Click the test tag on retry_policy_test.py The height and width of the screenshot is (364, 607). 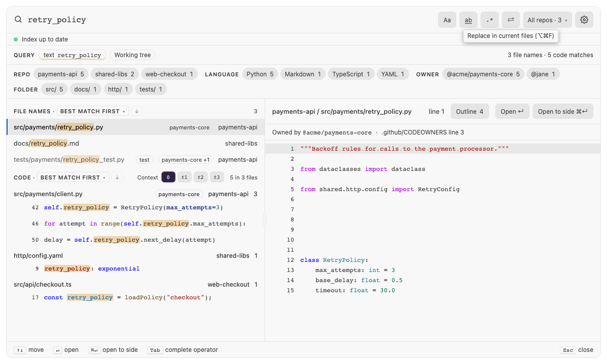(145, 160)
